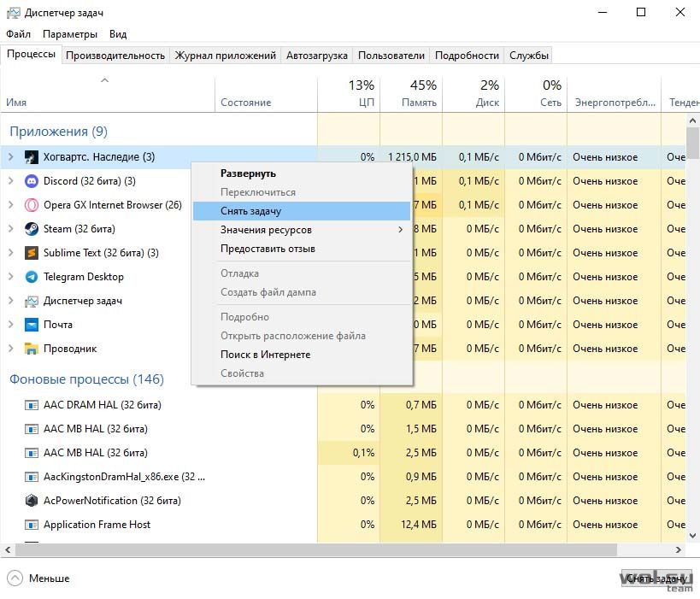The image size is (700, 599).
Task: Expand the Диспетчер задач process group
Action: point(11,301)
